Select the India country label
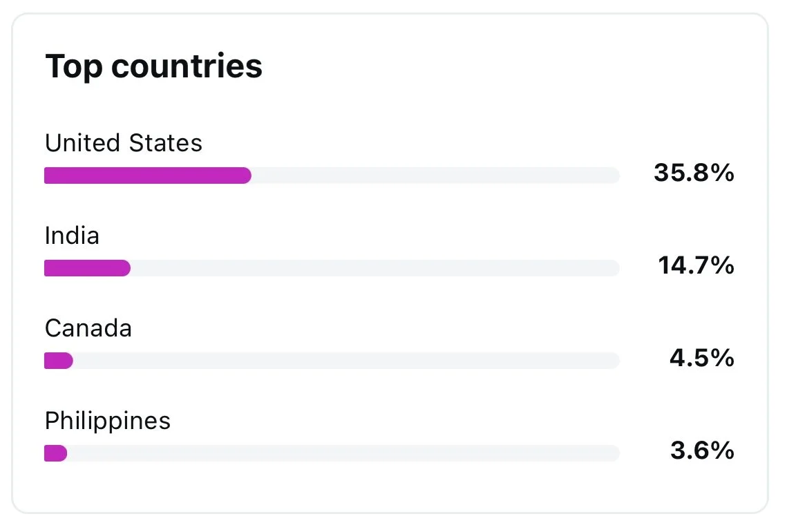Viewport: 787px width, 532px height. click(x=72, y=236)
